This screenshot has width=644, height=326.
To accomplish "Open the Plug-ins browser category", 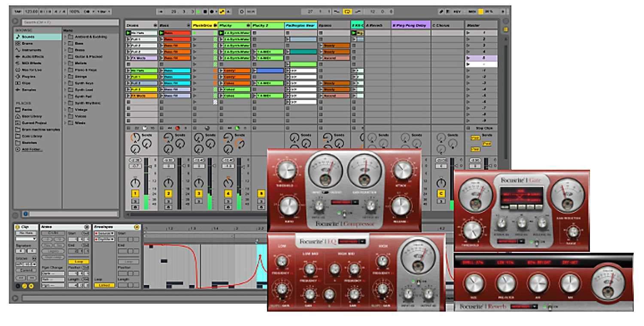I will click(28, 76).
